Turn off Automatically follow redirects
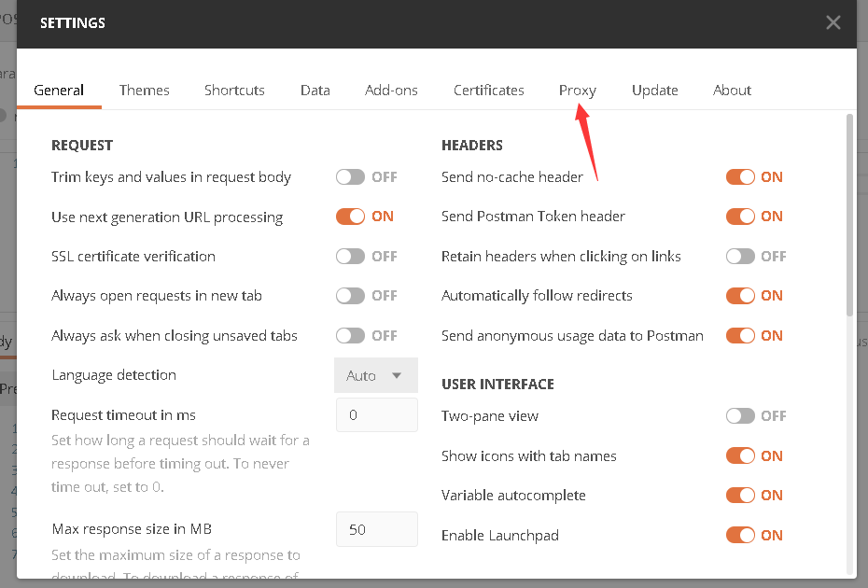 pyautogui.click(x=742, y=295)
